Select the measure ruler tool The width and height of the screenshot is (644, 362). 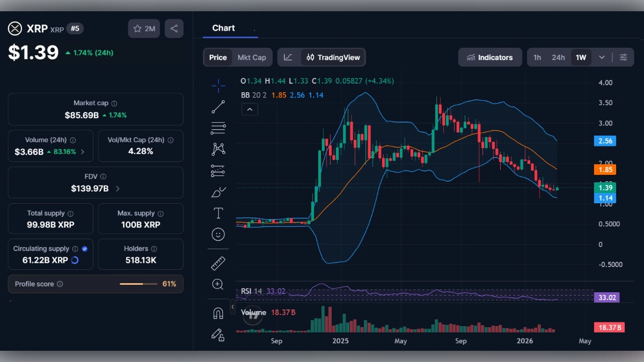[218, 263]
